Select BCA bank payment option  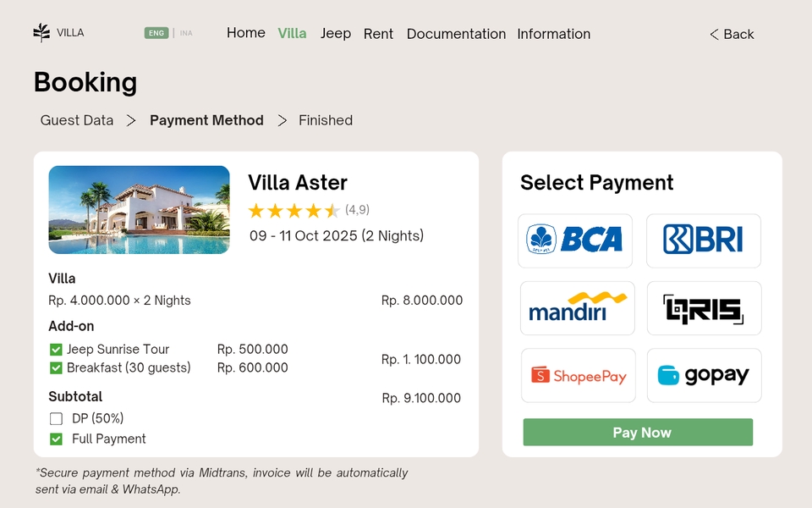tap(575, 240)
